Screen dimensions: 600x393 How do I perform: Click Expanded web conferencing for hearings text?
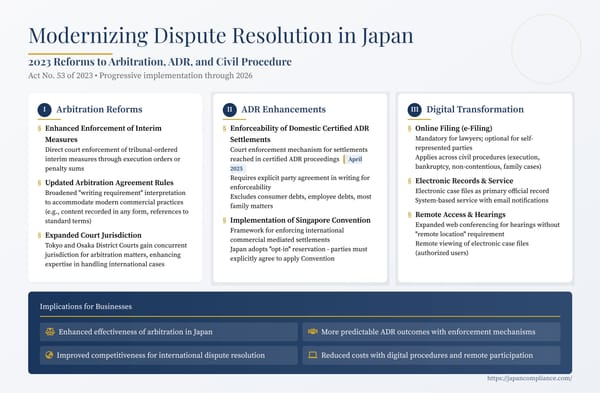(488, 229)
